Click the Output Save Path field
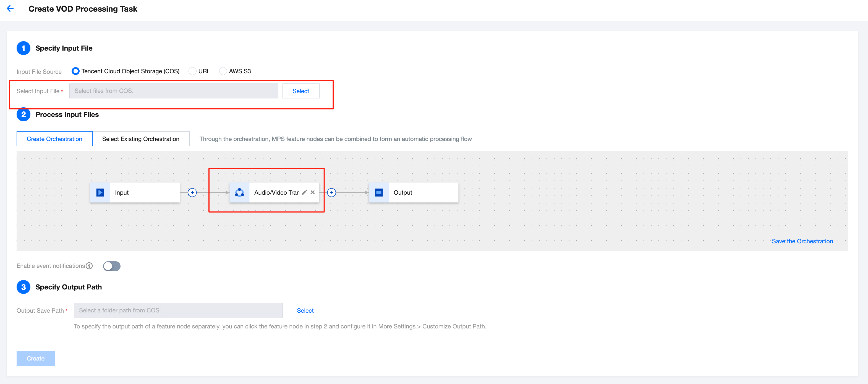 [178, 310]
